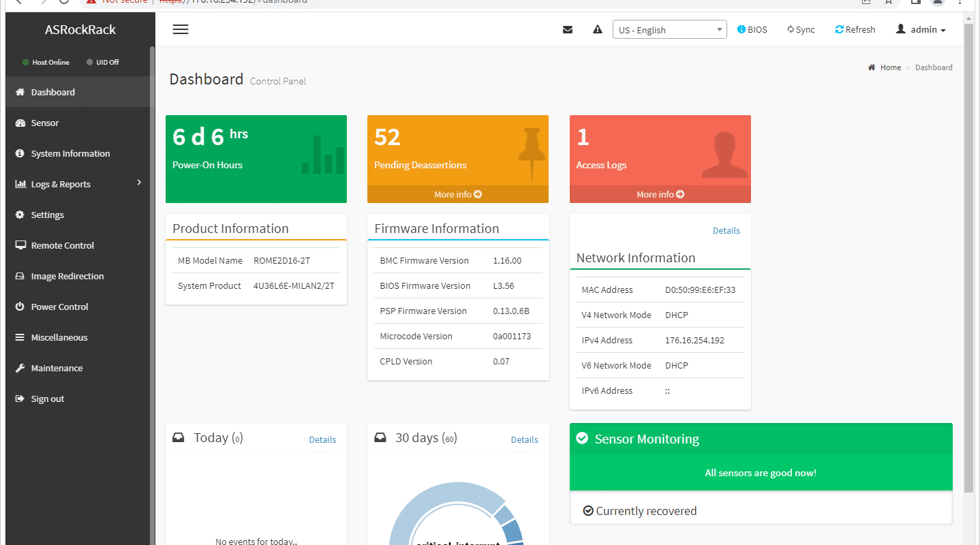Select the Microcode Version 0a001173
This screenshot has width=980, height=545.
[x=512, y=336]
